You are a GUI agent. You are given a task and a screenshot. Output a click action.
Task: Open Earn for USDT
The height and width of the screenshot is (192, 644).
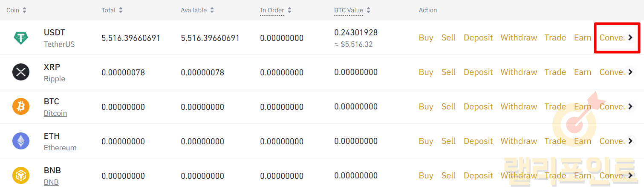pos(583,37)
